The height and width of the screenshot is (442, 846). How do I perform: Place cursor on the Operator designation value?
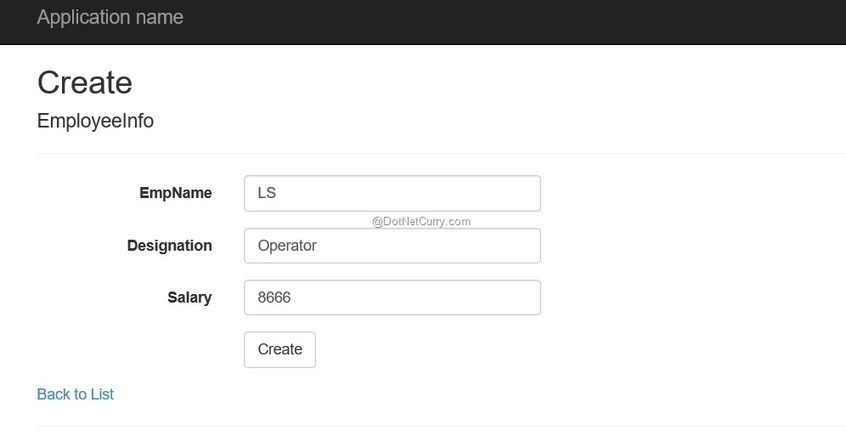pos(287,246)
